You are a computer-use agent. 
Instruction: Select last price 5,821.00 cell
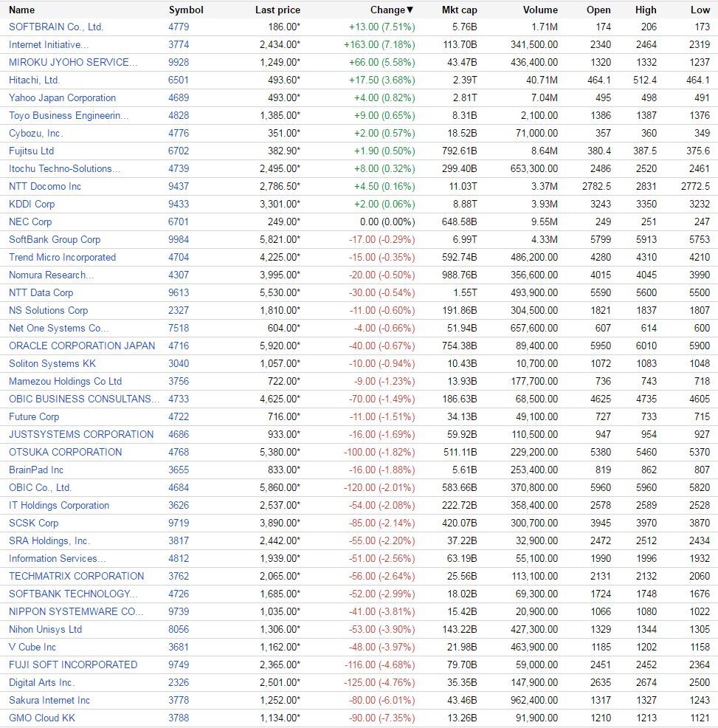click(280, 239)
